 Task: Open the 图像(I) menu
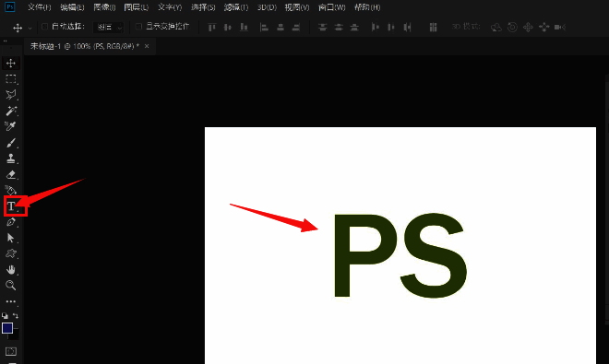(104, 7)
